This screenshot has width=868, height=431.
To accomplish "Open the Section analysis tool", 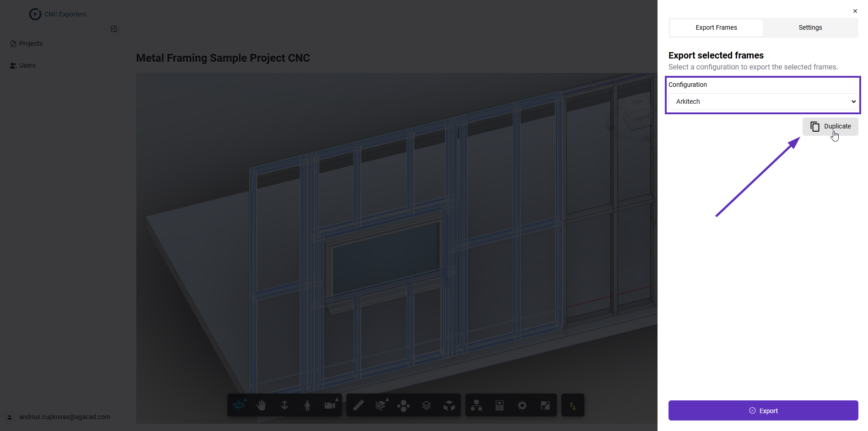I will click(x=381, y=405).
